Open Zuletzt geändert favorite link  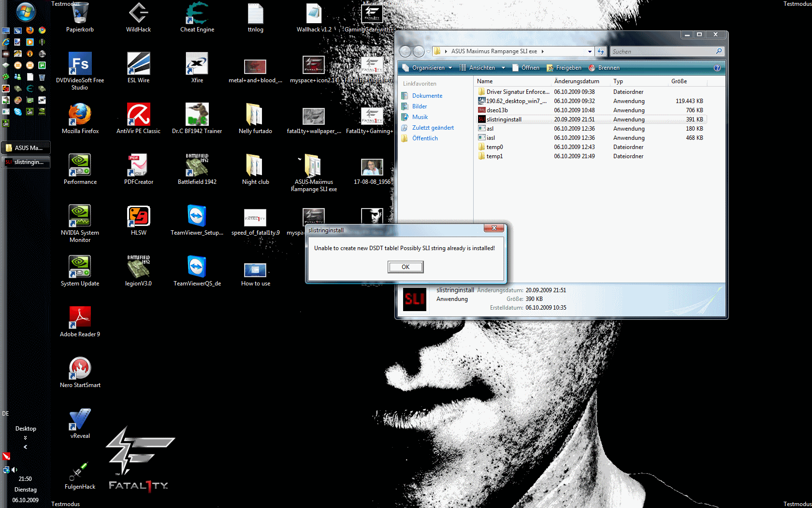tap(433, 128)
